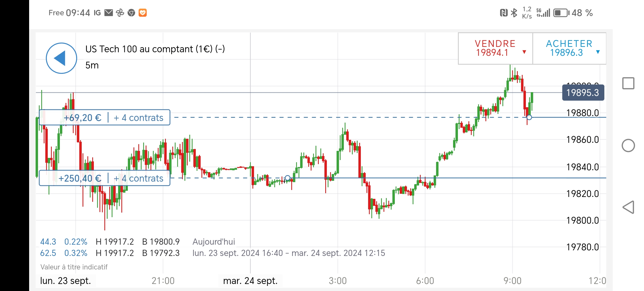Tap the blue back arrow button

(x=61, y=58)
